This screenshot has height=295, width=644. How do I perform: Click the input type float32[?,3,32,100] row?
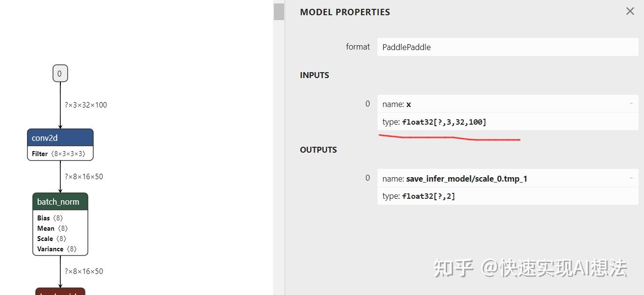(508, 122)
